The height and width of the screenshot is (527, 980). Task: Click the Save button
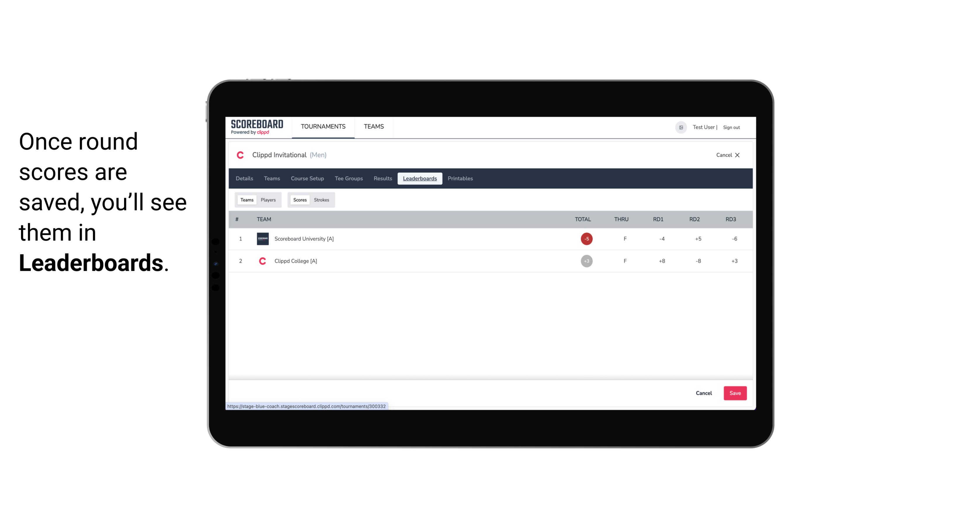tap(734, 393)
